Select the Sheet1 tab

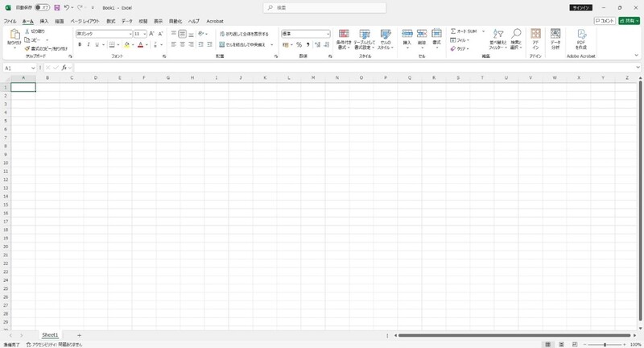pos(50,335)
